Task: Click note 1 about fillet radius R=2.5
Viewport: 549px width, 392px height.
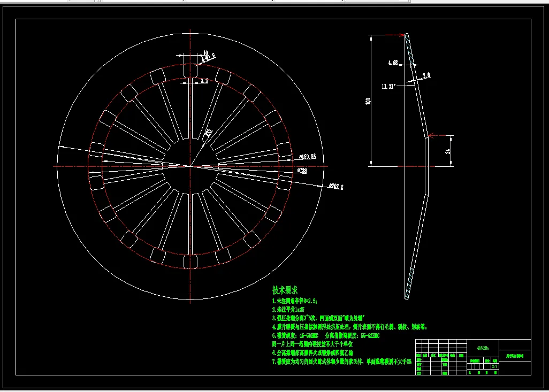Action: [x=294, y=301]
